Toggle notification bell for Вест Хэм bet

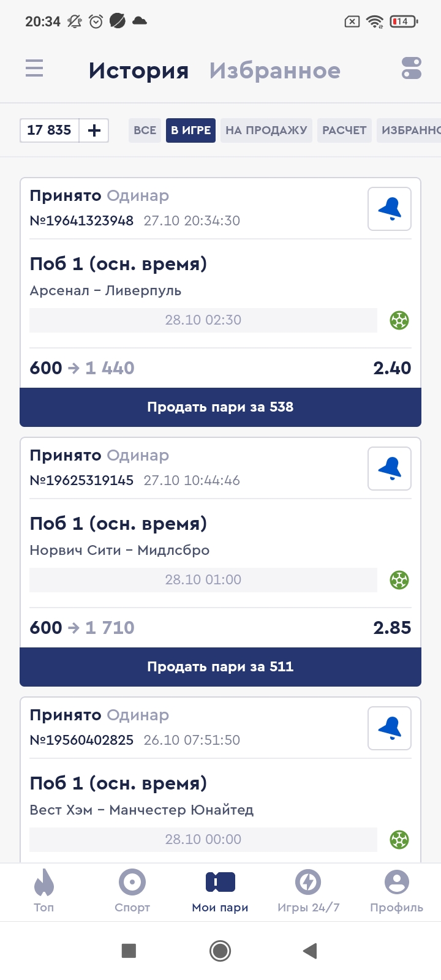tap(390, 729)
